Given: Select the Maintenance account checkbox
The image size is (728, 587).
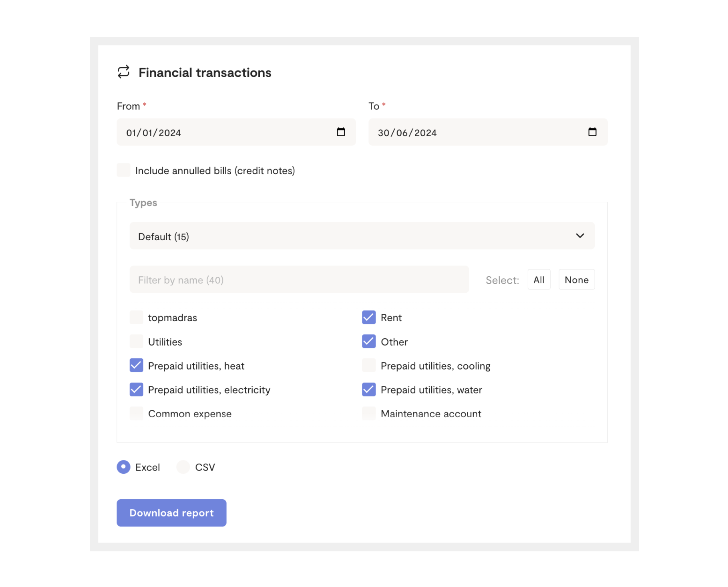Looking at the screenshot, I should point(369,414).
